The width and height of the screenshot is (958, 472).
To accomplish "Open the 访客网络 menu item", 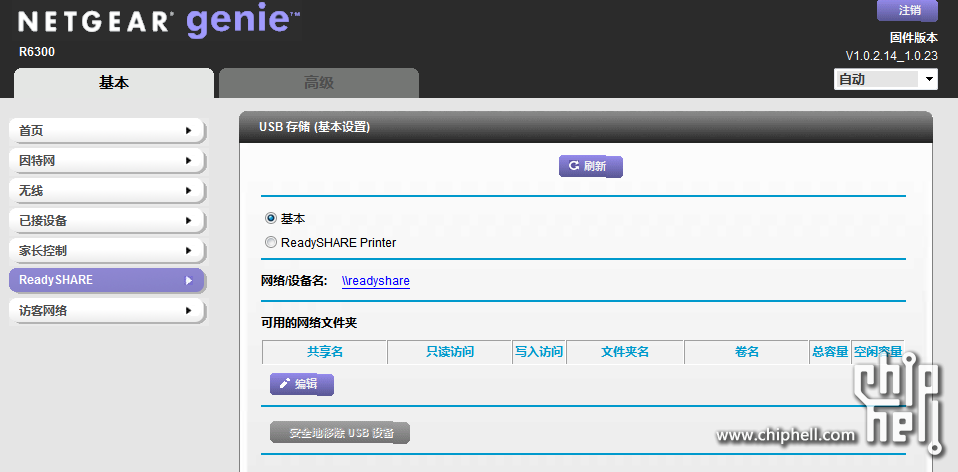I will (x=107, y=311).
